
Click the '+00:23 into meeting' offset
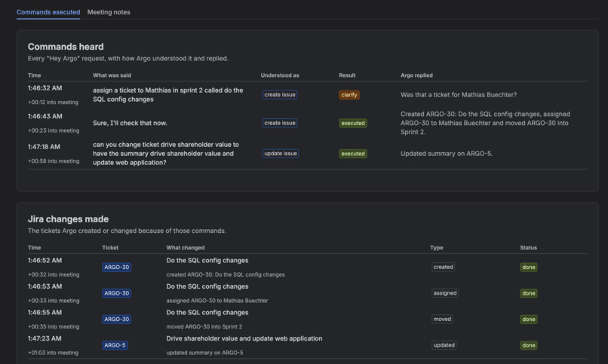(x=53, y=130)
